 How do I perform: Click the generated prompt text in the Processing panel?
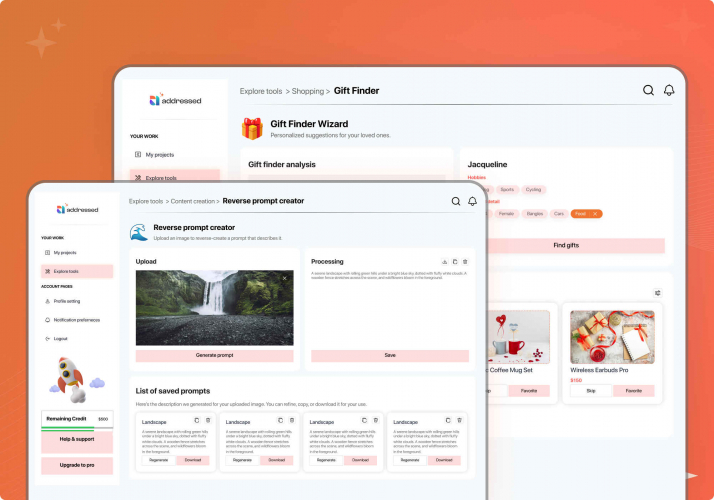389,275
